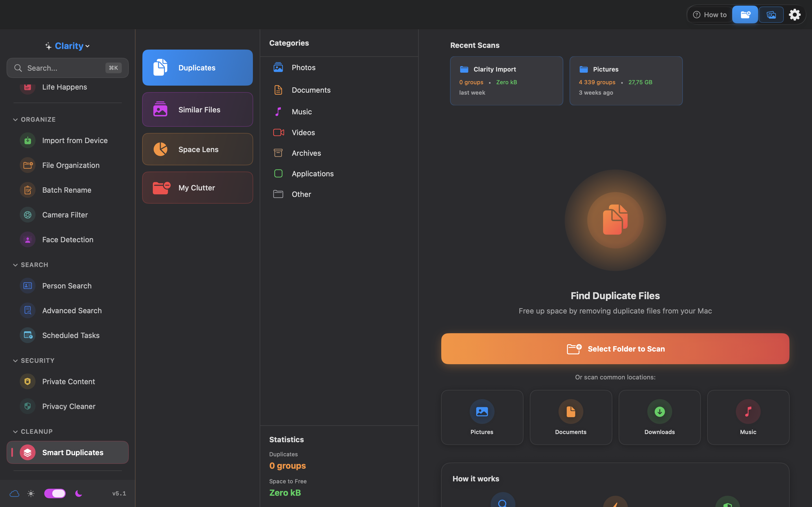The image size is (812, 507).
Task: Collapse the ORGANIZE section
Action: pyautogui.click(x=16, y=119)
